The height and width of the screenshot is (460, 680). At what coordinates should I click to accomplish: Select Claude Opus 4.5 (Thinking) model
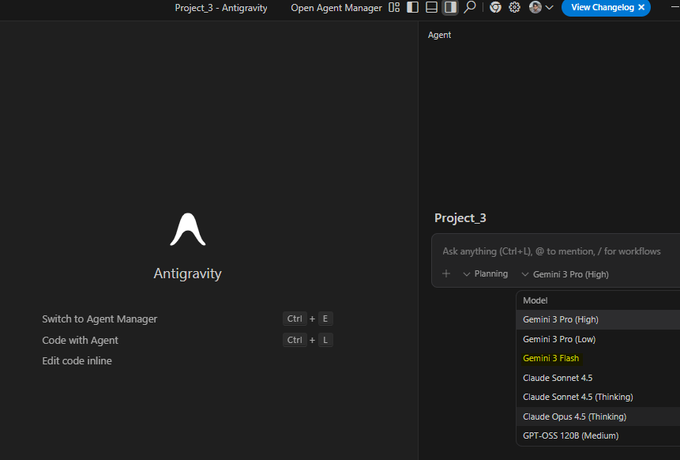[x=598, y=416]
